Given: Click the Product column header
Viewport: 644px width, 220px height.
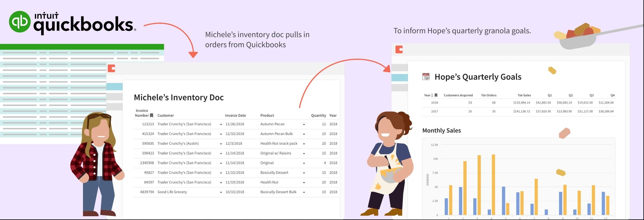Looking at the screenshot, I should [267, 115].
